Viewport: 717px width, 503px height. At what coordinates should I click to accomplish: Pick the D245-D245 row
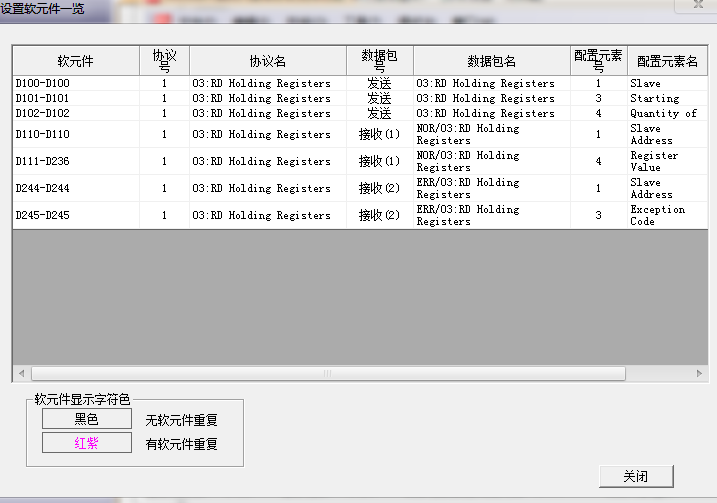pyautogui.click(x=42, y=216)
